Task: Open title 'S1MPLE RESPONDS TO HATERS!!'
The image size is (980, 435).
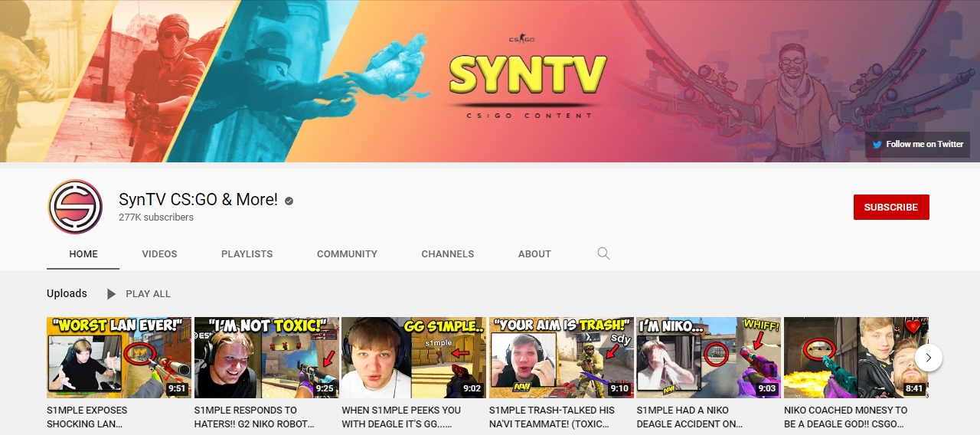Action: coord(255,417)
